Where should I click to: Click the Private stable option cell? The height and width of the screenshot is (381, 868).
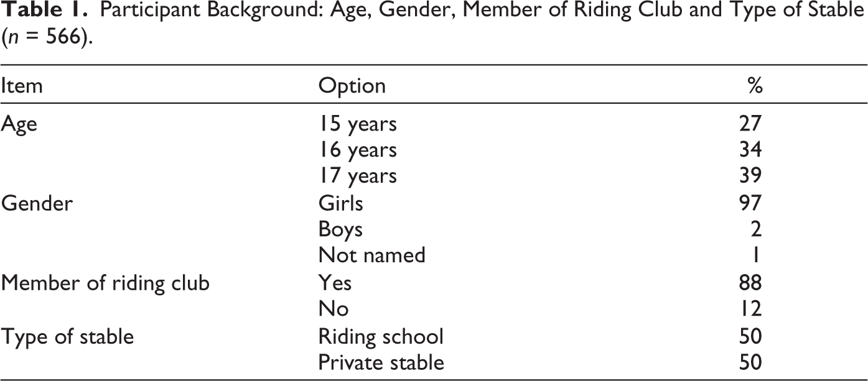381,362
